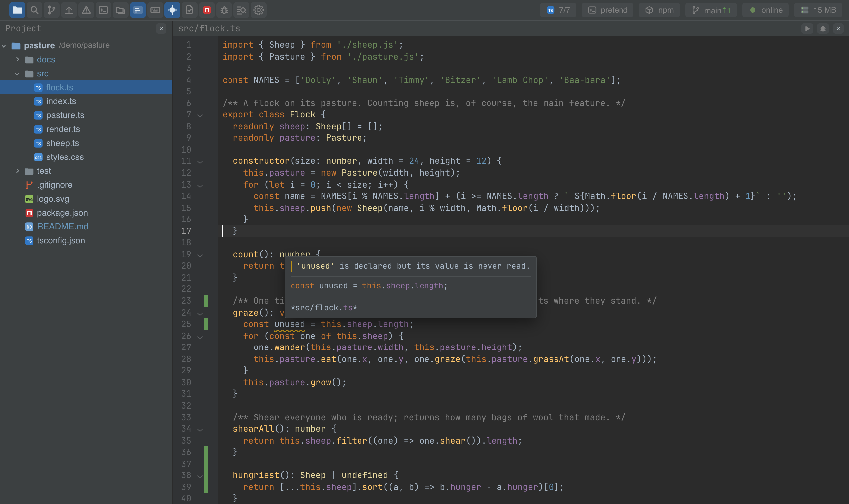This screenshot has width=849, height=504.
Task: Fold the shearAll method at line 34
Action: pyautogui.click(x=200, y=430)
